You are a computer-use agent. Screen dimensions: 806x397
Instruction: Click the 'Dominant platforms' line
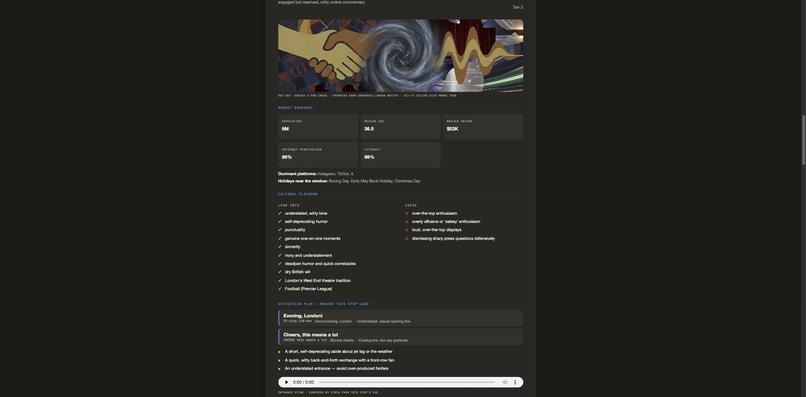(316, 174)
